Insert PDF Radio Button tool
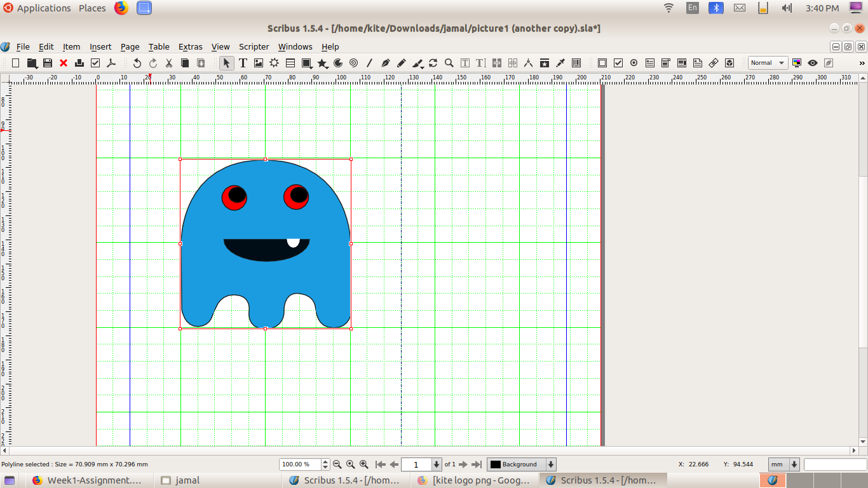The width and height of the screenshot is (868, 488). (634, 63)
